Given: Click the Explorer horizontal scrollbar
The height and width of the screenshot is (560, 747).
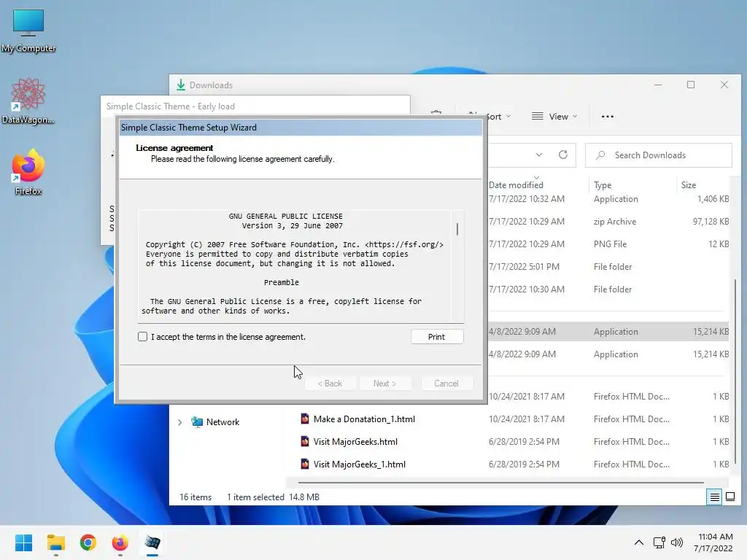Looking at the screenshot, I should tap(500, 483).
